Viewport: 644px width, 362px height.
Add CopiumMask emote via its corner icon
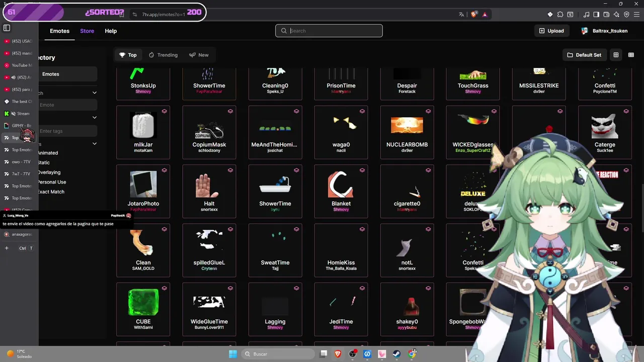click(x=230, y=111)
